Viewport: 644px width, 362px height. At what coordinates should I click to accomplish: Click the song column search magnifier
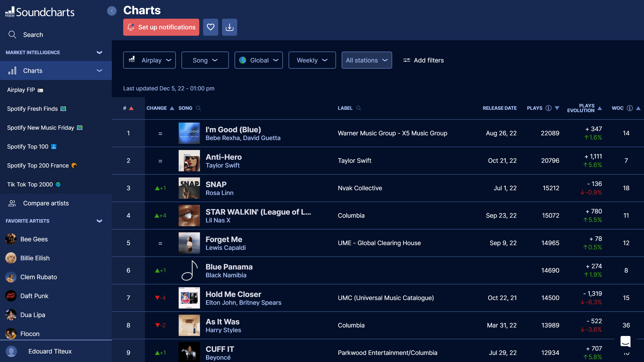click(x=199, y=108)
